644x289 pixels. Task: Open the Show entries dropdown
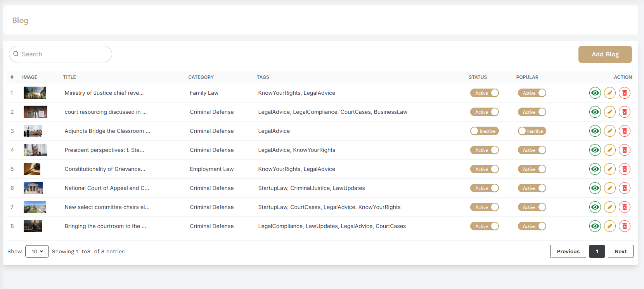coord(37,251)
